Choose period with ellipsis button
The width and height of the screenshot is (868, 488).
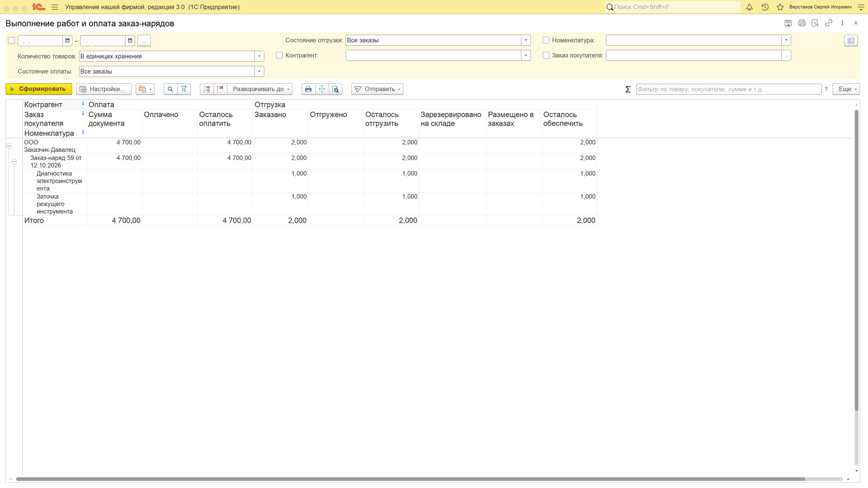click(144, 41)
